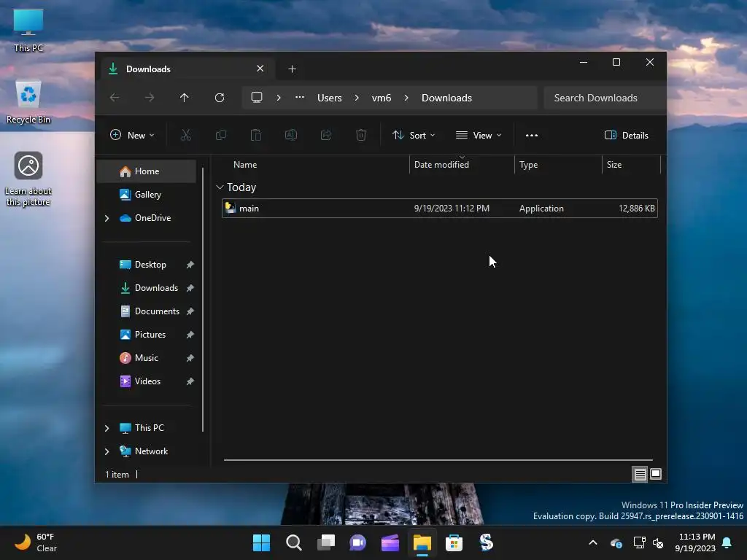Screen dimensions: 747x560
Task: Unpin Videos via its pin icon
Action: (190, 381)
